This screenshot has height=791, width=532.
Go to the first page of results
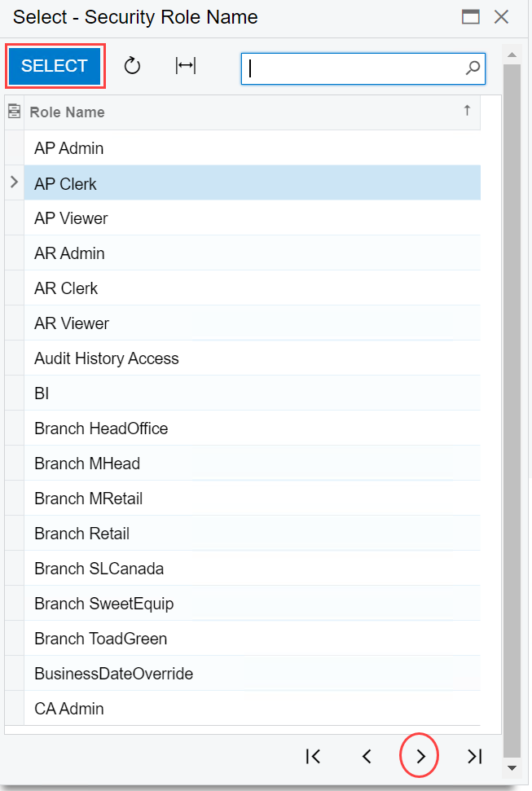(313, 757)
